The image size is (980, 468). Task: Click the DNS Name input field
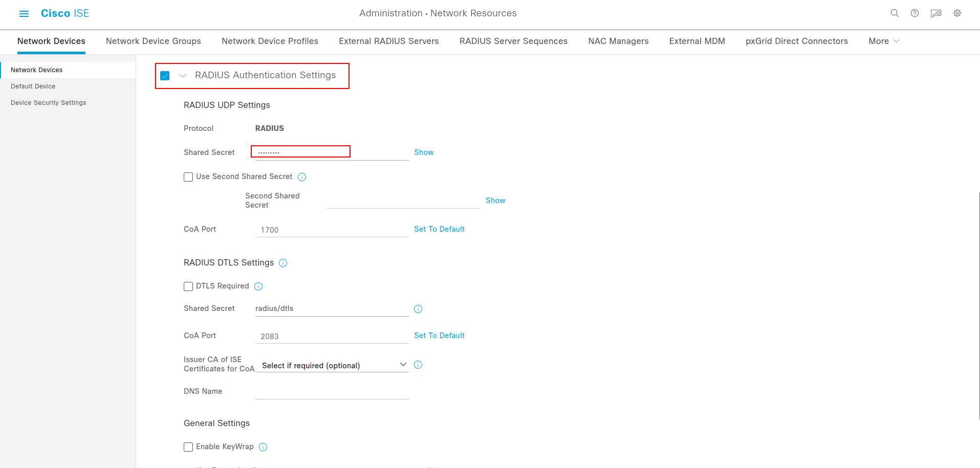[332, 392]
